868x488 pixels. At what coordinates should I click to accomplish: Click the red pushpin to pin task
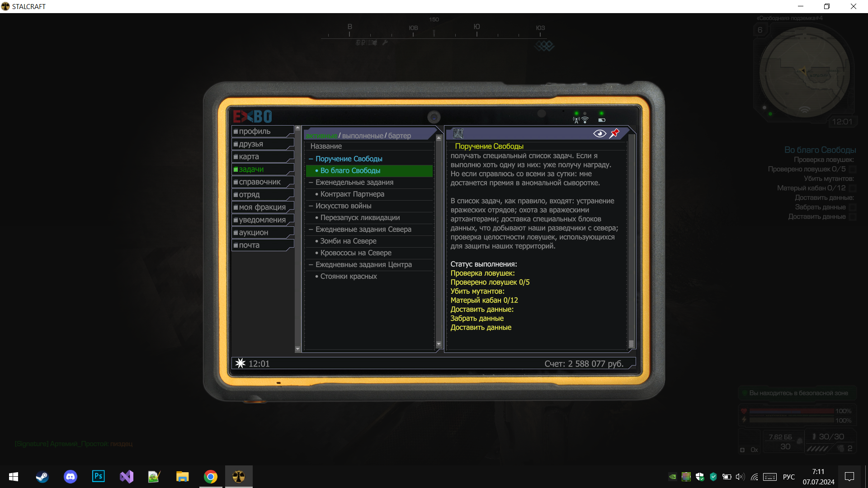(x=614, y=133)
